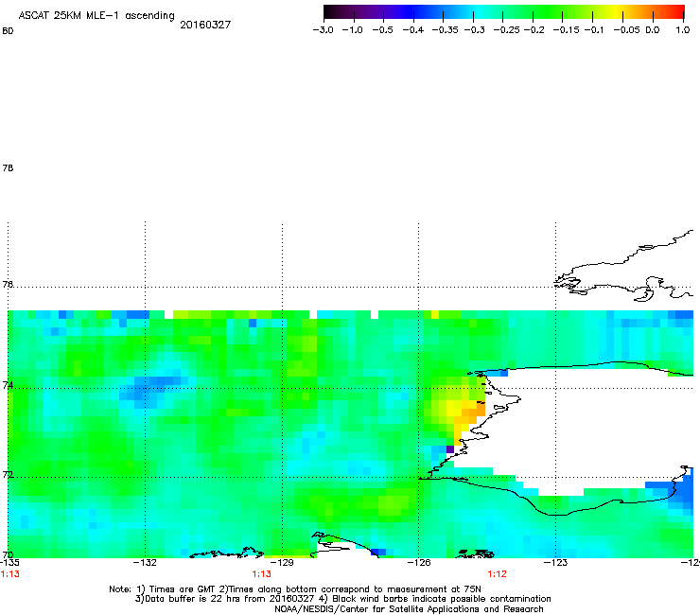Click the longitude label -123

pos(555,563)
